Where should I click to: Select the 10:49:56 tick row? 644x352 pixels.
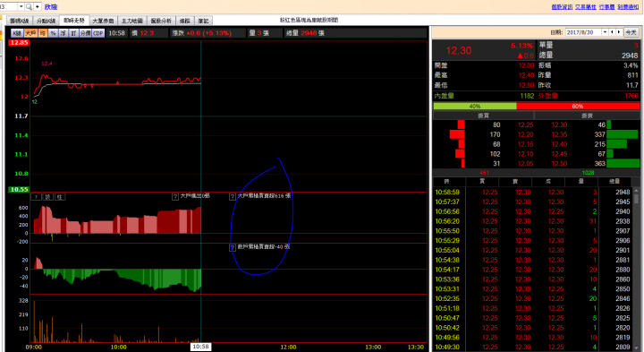coord(533,337)
